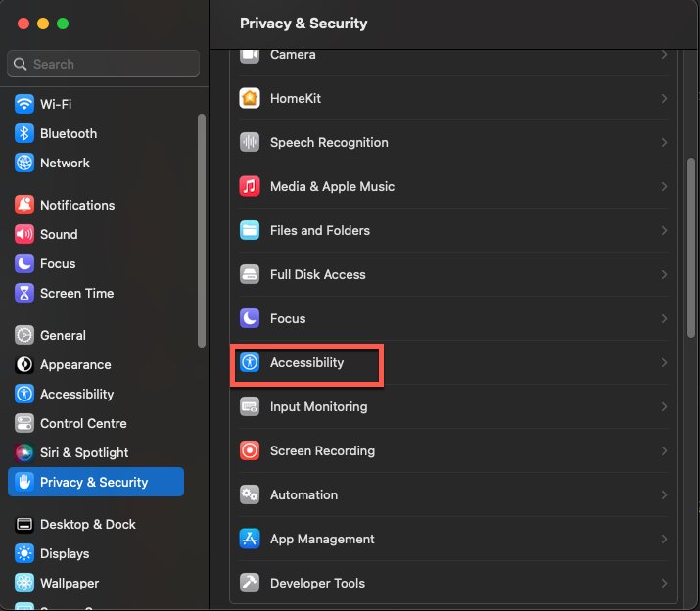This screenshot has width=700, height=611.
Task: Click the Network globe icon
Action: click(24, 163)
